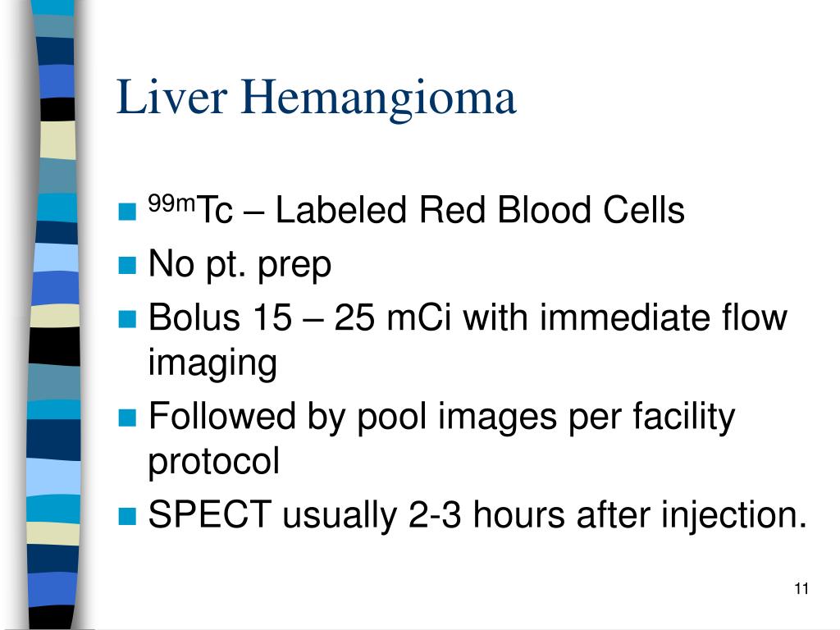
Task: Click the SPECT usually 2-3 hours after injection text
Action: 477,515
